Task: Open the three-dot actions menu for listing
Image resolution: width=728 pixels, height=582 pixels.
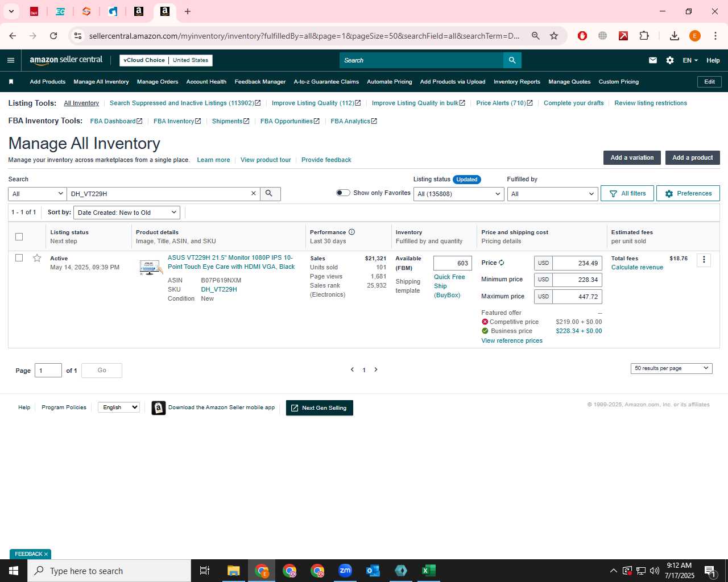Action: point(704,260)
